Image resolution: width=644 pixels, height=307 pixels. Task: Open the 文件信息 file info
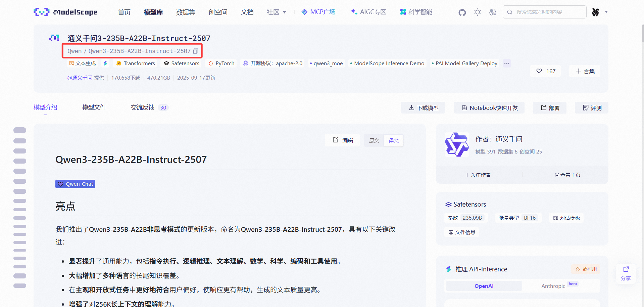462,232
